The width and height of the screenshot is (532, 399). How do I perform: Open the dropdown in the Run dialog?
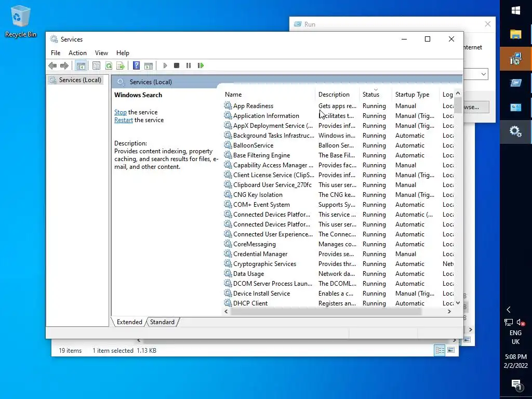tap(484, 74)
